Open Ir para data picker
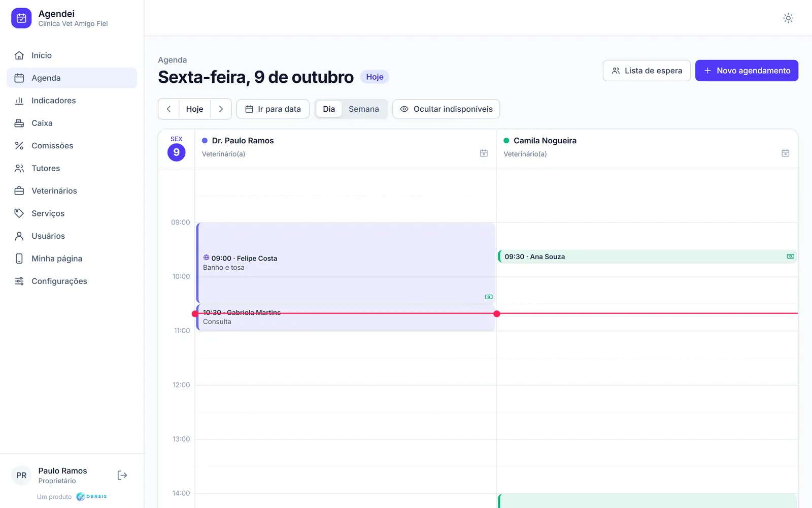Image resolution: width=812 pixels, height=508 pixels. pos(273,109)
